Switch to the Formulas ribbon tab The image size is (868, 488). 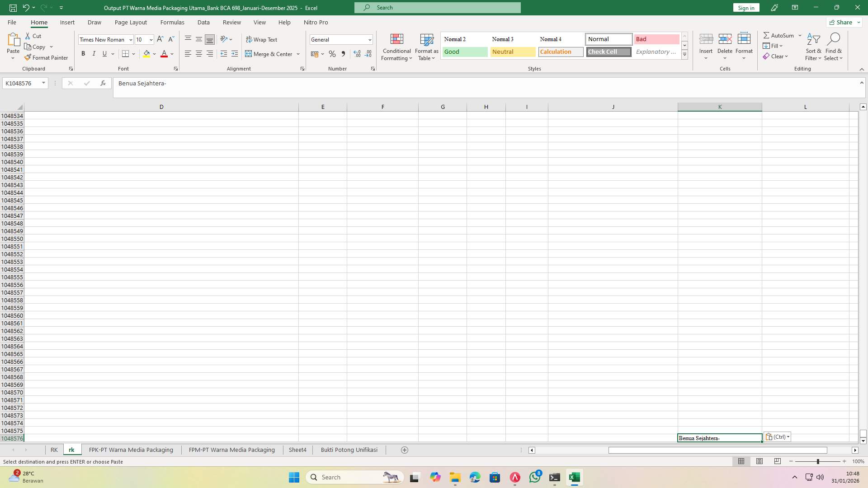(x=172, y=22)
